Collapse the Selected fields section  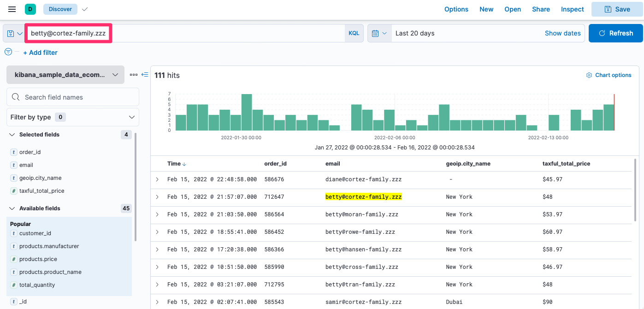tap(12, 135)
